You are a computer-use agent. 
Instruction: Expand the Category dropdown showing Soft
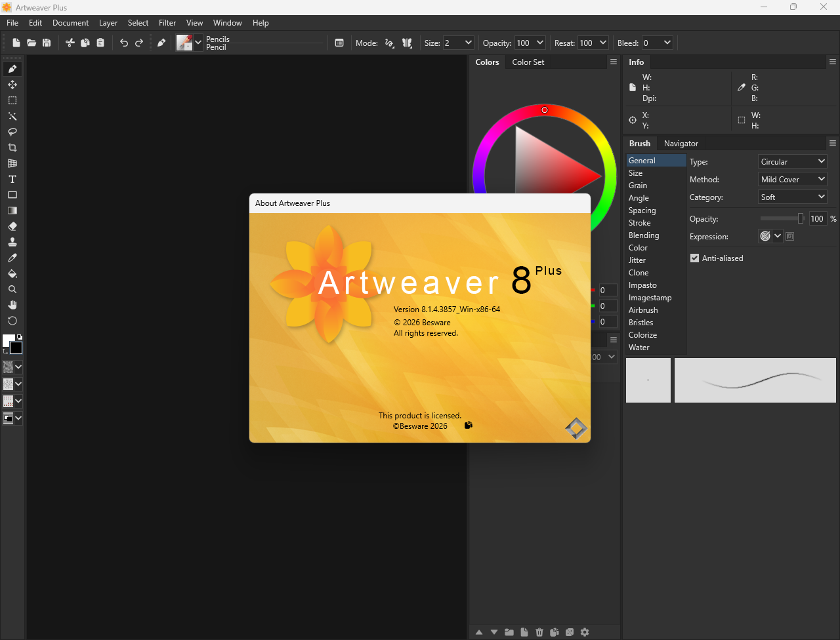click(x=793, y=197)
